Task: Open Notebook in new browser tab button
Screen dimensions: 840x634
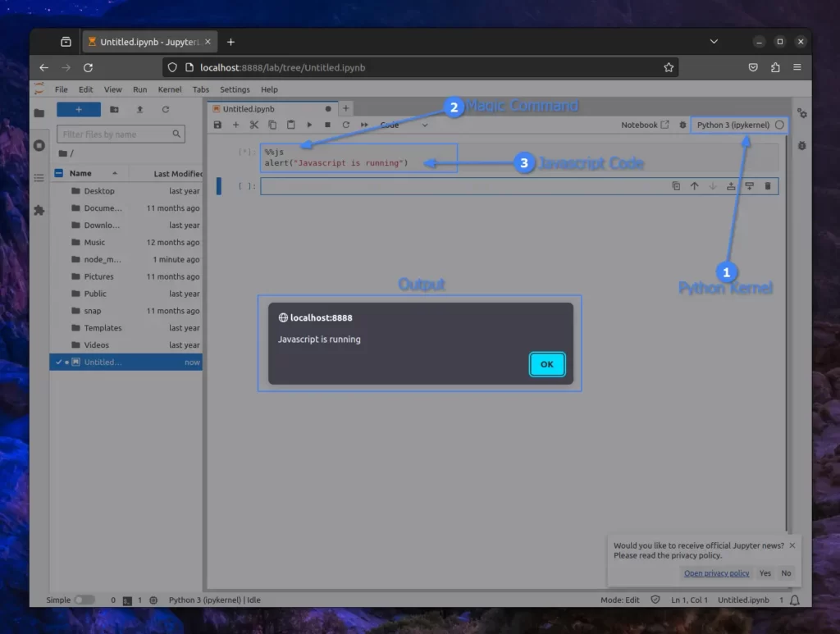Action: click(x=645, y=125)
